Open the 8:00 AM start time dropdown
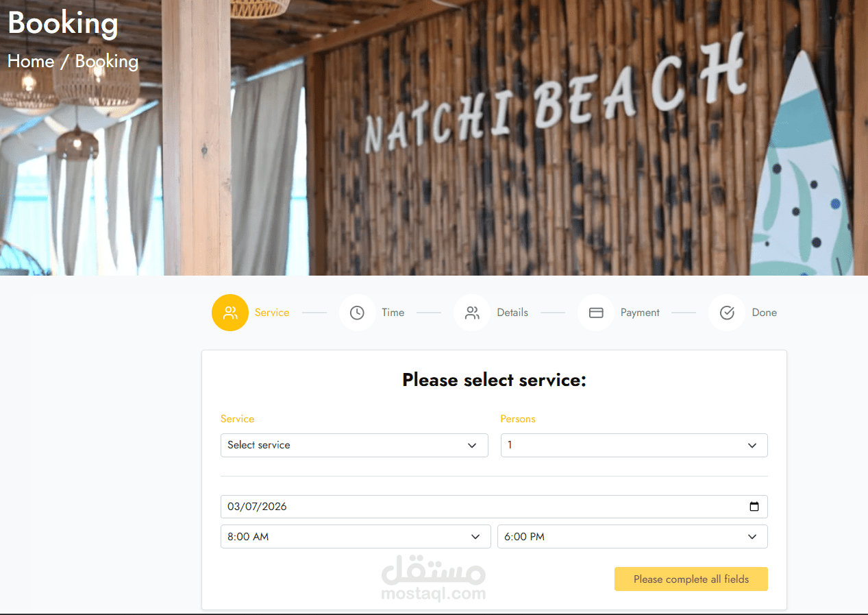This screenshot has height=615, width=868. pyautogui.click(x=356, y=537)
